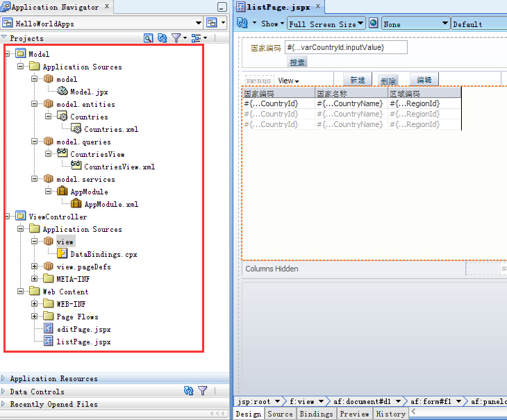
Task: Open the af:document#d1 breadcrumb dropdown
Action: [x=399, y=401]
